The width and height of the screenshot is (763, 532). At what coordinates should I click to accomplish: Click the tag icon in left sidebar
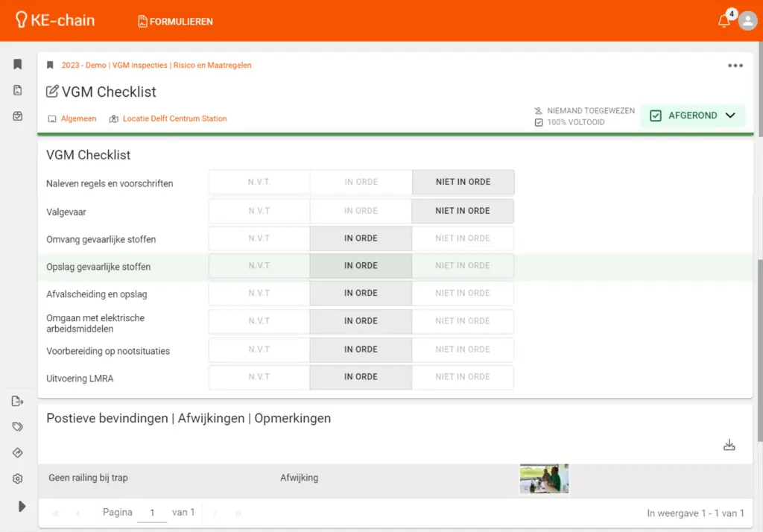(x=18, y=427)
